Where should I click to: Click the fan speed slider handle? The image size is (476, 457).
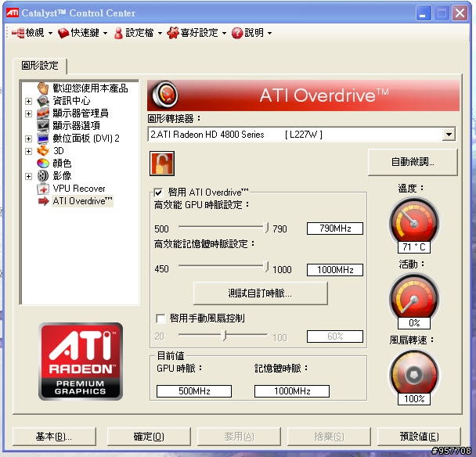click(225, 336)
